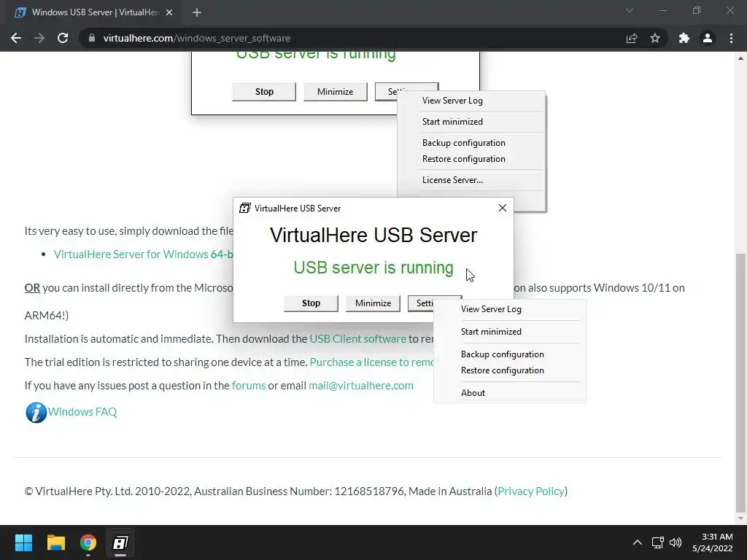
Task: Open Chrome extensions puzzle icon
Action: point(684,38)
